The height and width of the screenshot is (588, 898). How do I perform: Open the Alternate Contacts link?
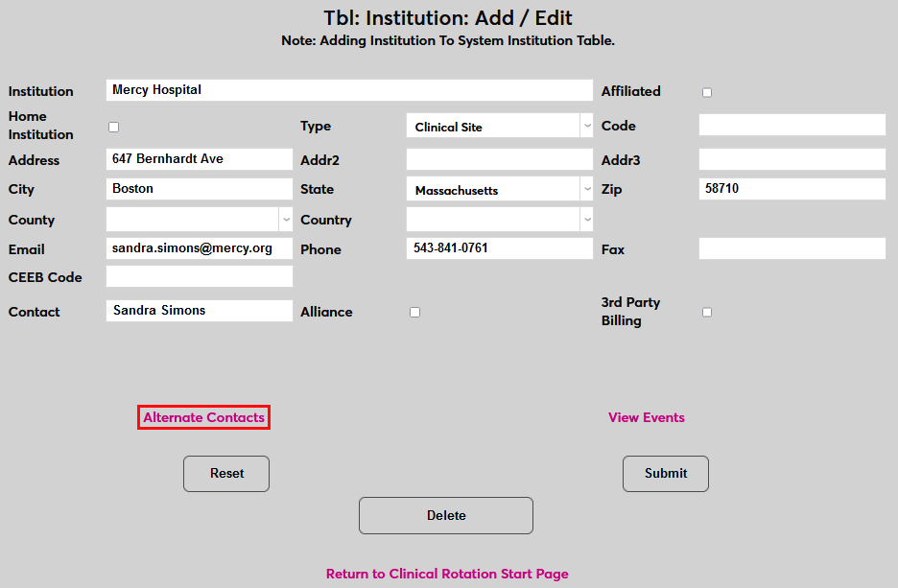[203, 417]
